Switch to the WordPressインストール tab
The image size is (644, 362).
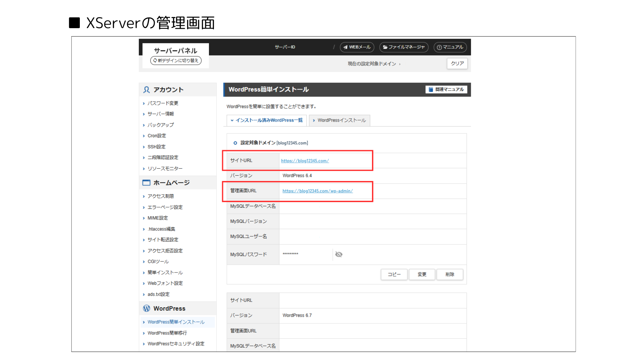click(x=339, y=120)
